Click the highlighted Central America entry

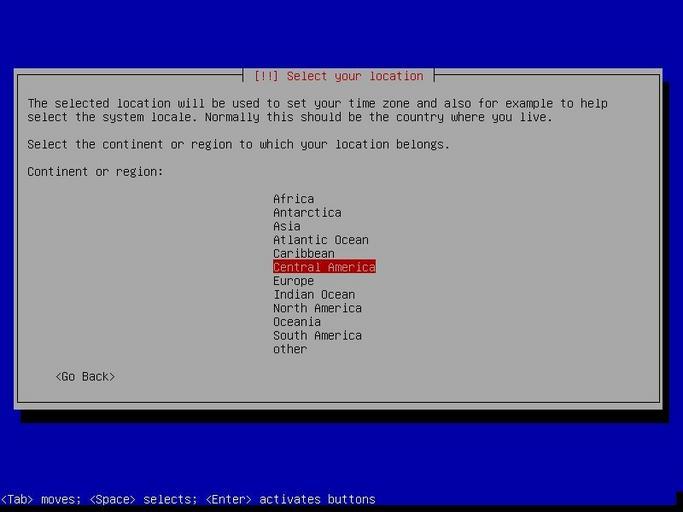point(324,267)
